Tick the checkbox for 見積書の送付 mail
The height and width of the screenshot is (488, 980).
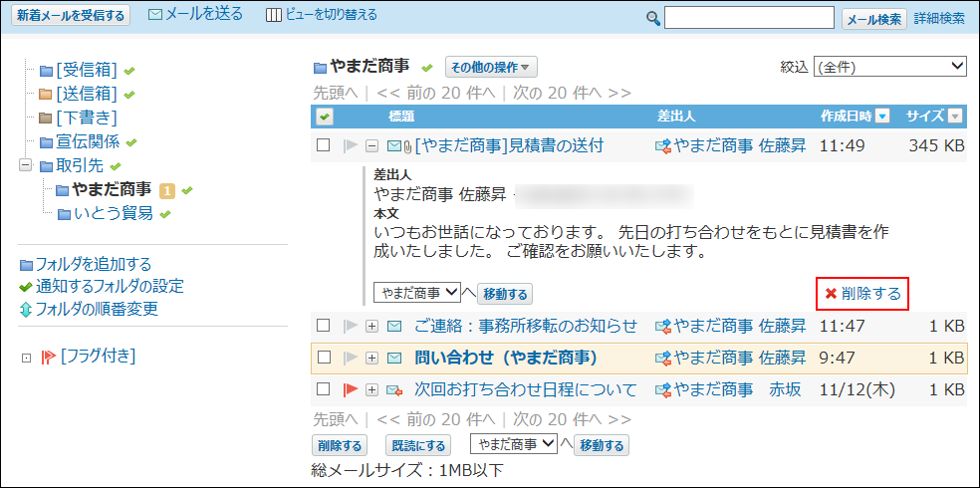pos(323,145)
